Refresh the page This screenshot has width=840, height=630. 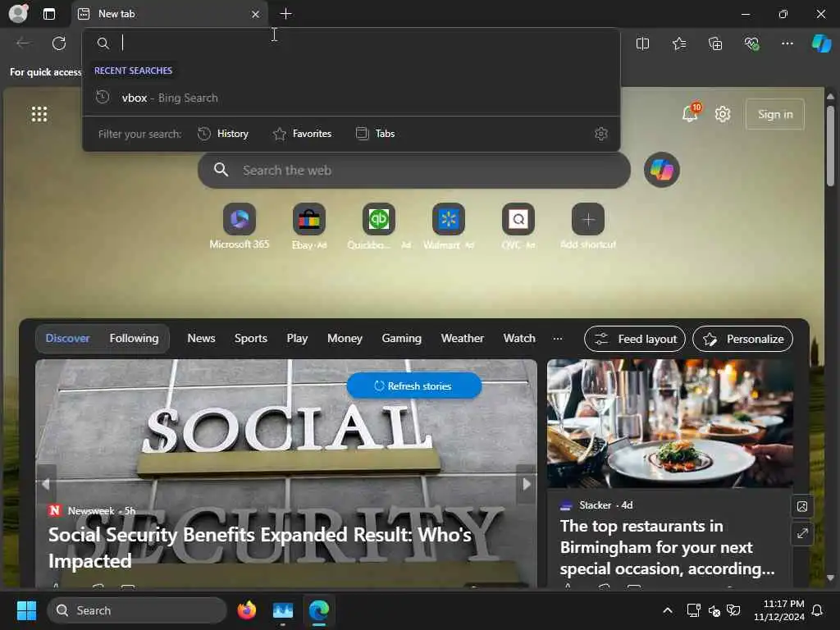coord(59,43)
